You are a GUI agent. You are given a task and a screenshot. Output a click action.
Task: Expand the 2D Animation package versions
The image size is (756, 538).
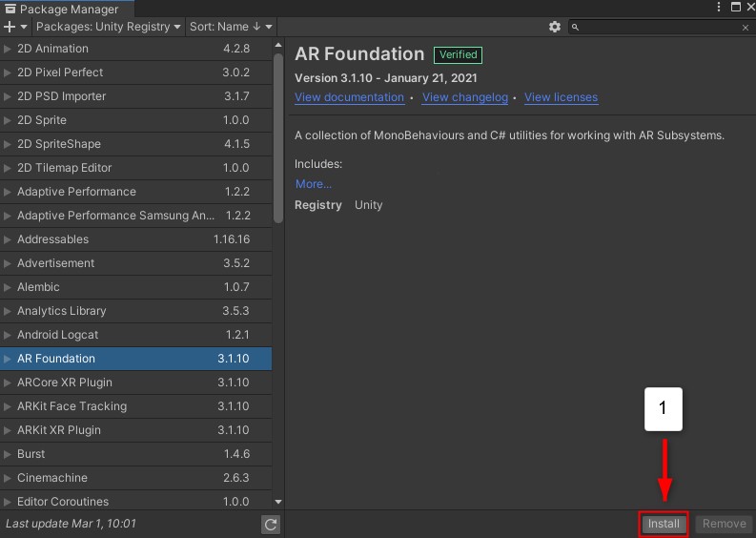[8, 49]
